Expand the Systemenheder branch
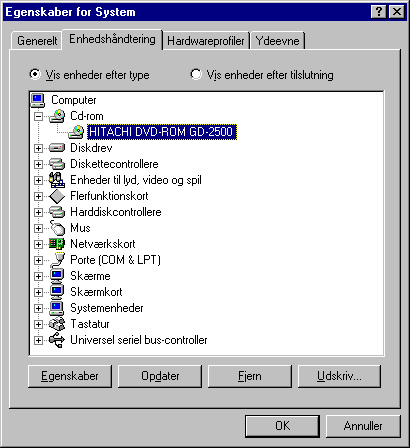The width and height of the screenshot is (410, 448). click(x=38, y=308)
